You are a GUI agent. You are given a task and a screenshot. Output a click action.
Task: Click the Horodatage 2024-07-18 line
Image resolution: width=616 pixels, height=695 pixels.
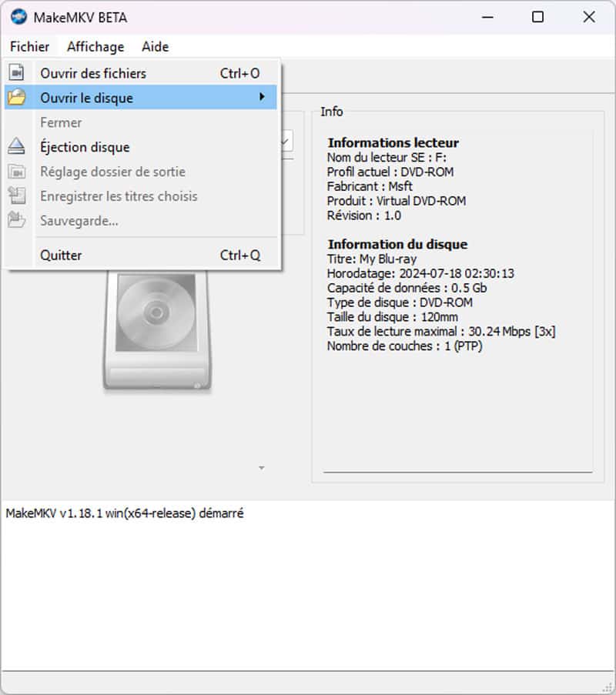coord(420,273)
